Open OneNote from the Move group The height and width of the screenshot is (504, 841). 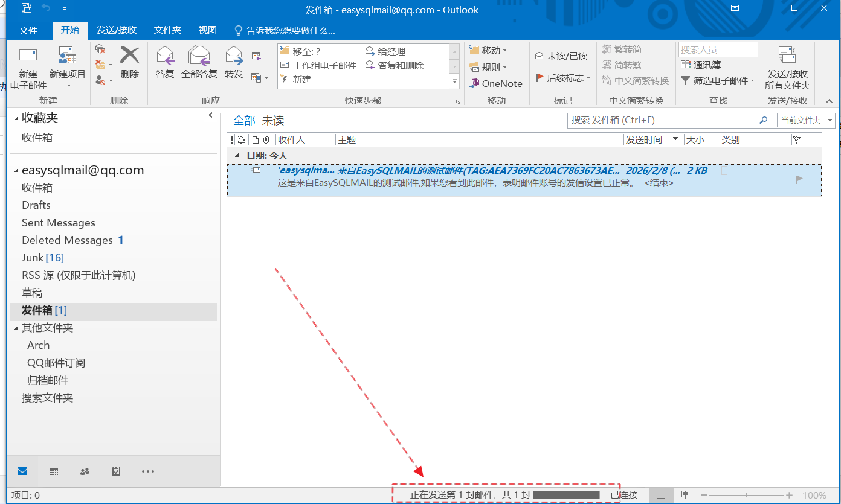(495, 83)
